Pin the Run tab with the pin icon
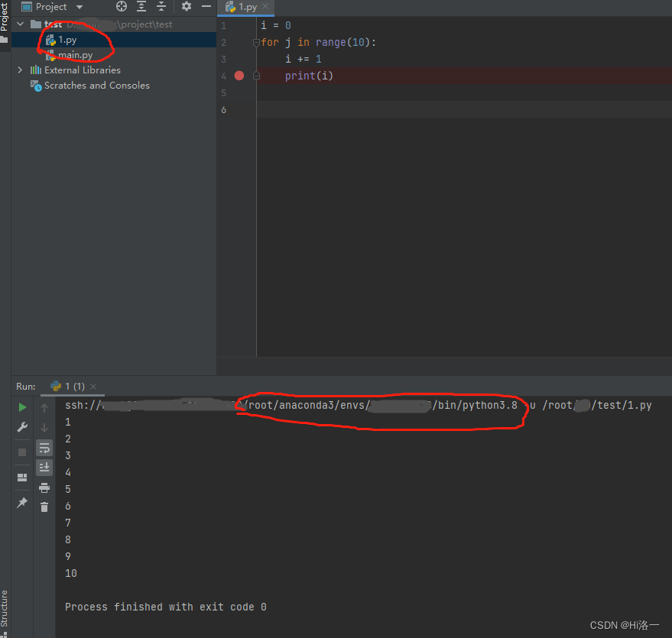The height and width of the screenshot is (638, 672). [22, 503]
